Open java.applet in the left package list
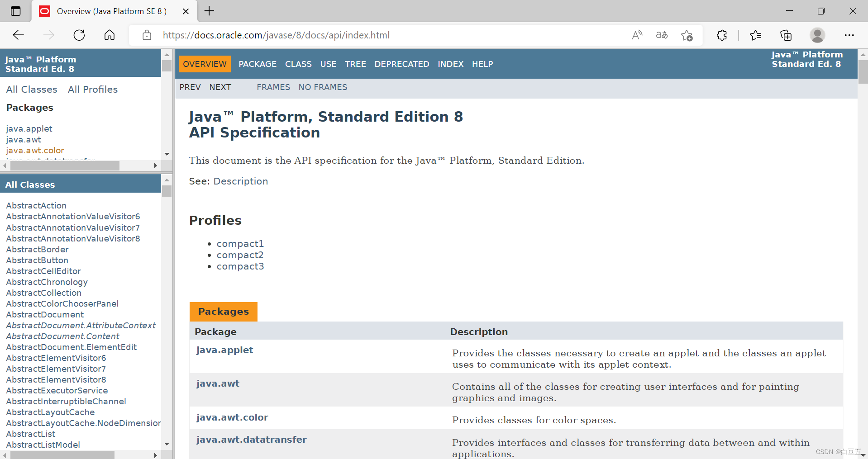 tap(29, 129)
